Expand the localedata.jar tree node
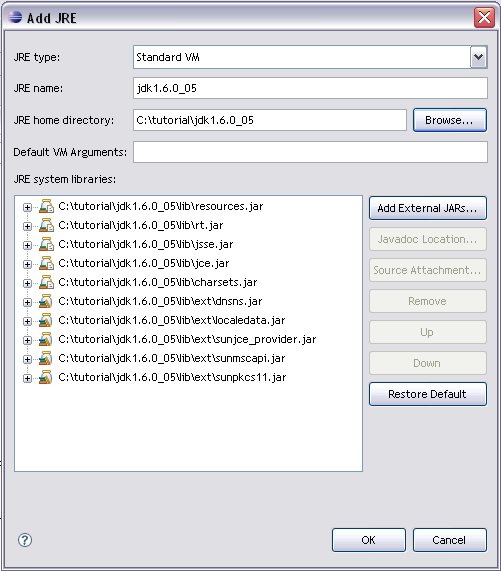 coord(27,321)
